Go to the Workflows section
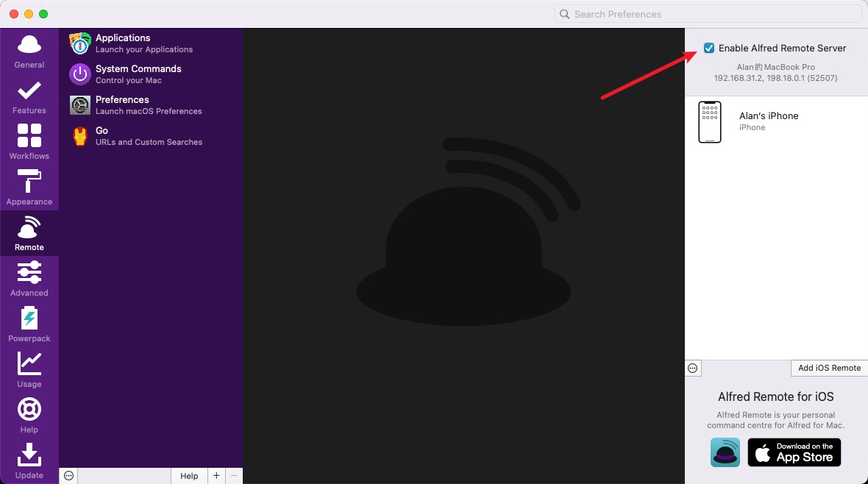This screenshot has height=484, width=868. tap(29, 143)
